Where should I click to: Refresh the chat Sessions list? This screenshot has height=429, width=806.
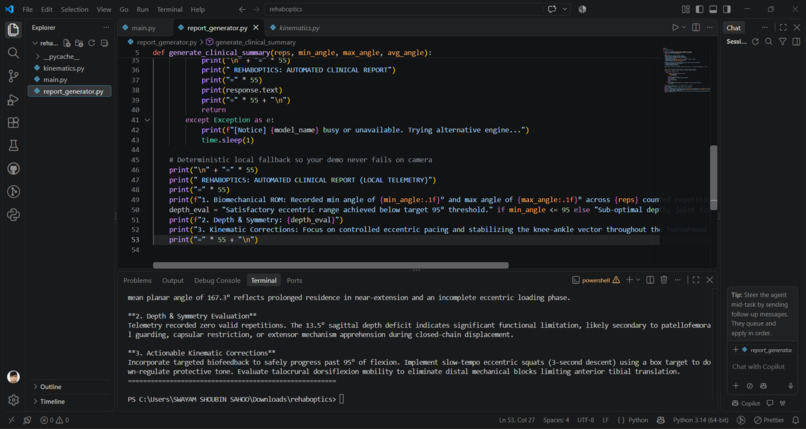(x=755, y=42)
